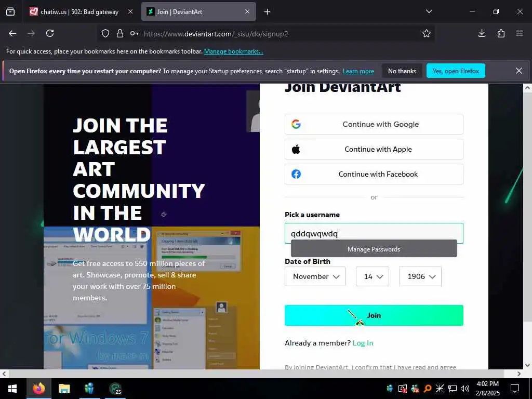Open the Windows notification center icon

515,389
